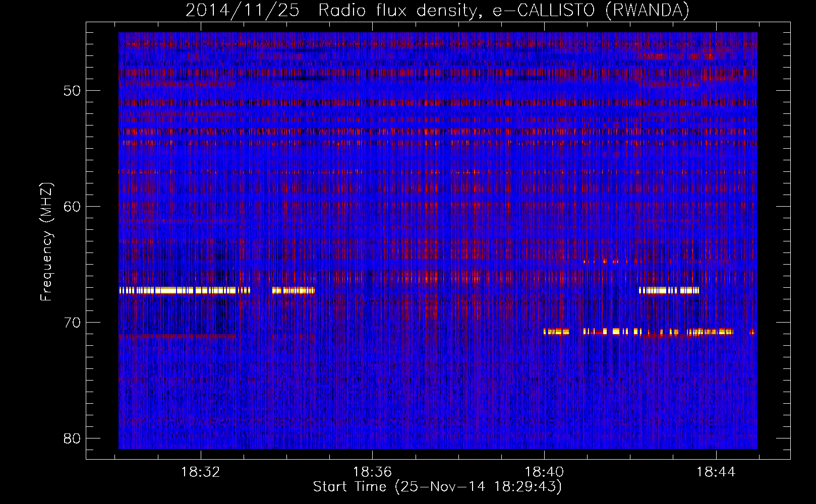Click the 'Start Time (25-Nov-14 18:29:43)' label

437,487
